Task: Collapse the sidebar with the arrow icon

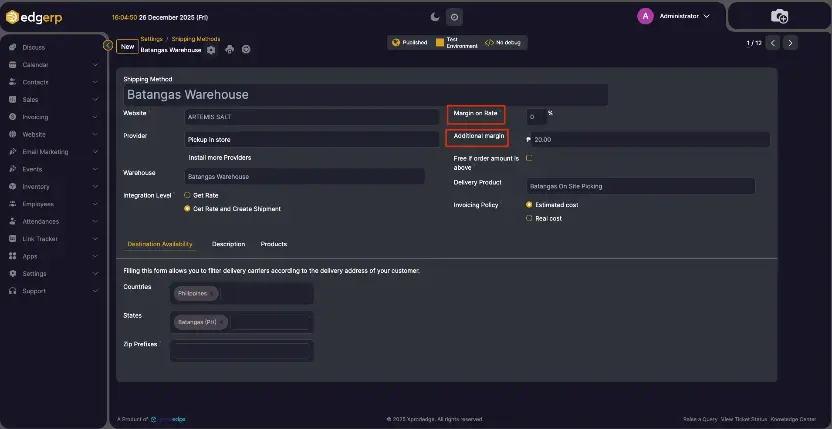Action: click(x=108, y=45)
